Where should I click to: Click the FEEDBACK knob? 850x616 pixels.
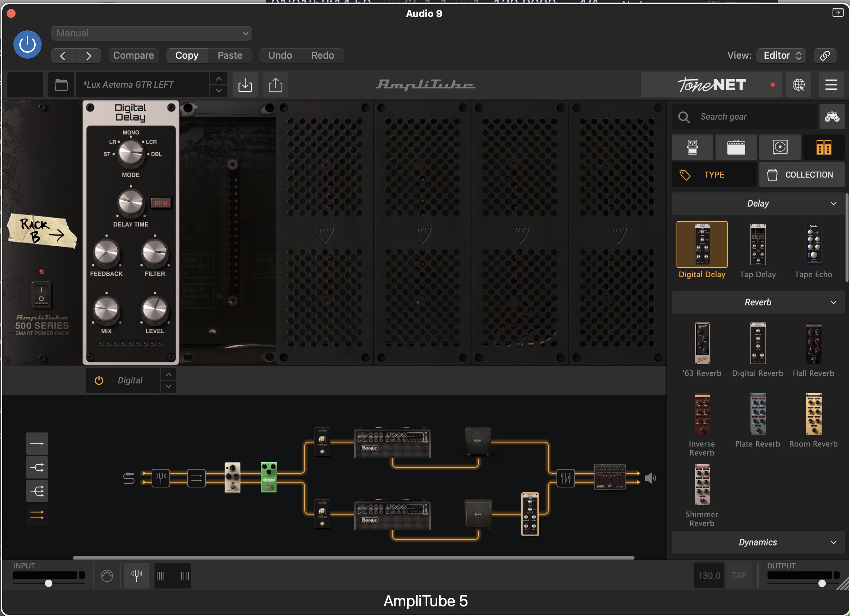pos(107,252)
